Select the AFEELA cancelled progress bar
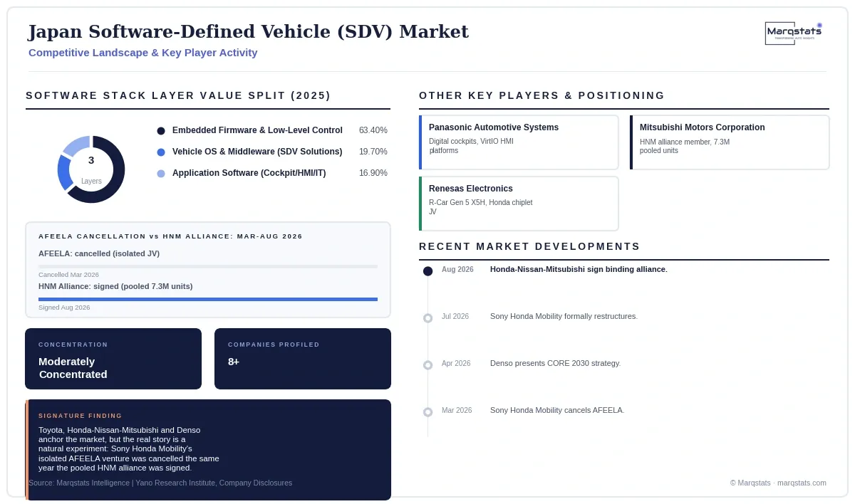Viewport: 855px width, 504px height. pyautogui.click(x=208, y=266)
